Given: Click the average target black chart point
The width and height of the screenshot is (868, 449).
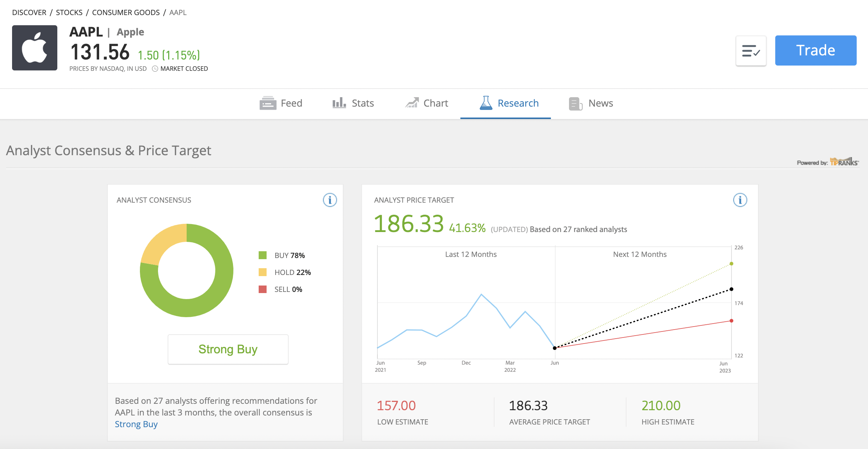Looking at the screenshot, I should click(x=731, y=289).
